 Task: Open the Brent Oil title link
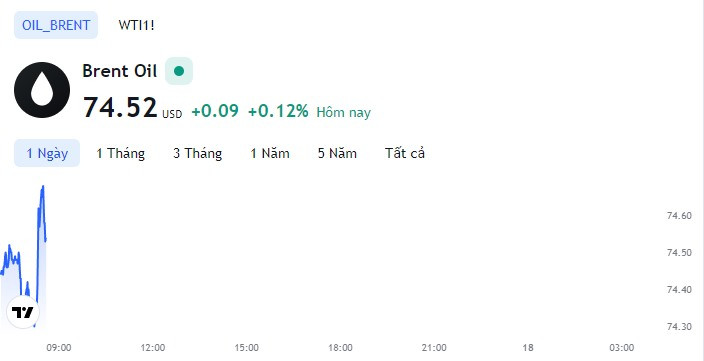point(119,71)
